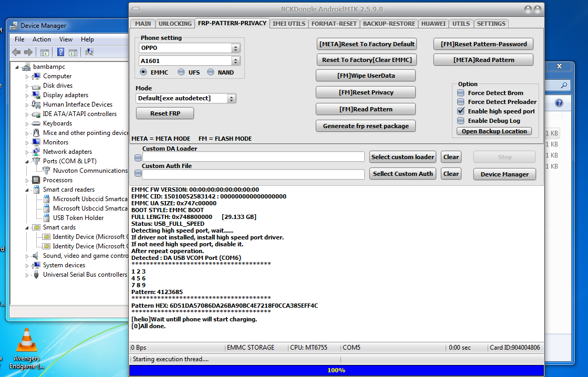Enable Debug Log checkbox
This screenshot has width=588, height=377.
461,120
